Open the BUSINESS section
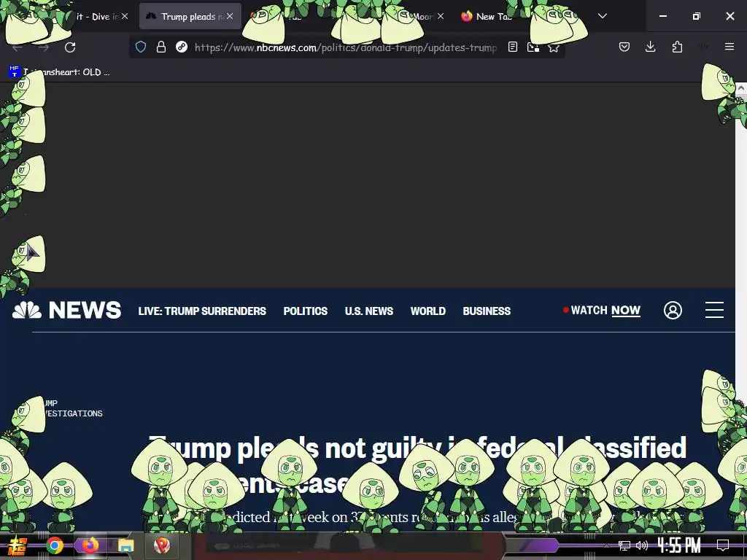 [487, 311]
